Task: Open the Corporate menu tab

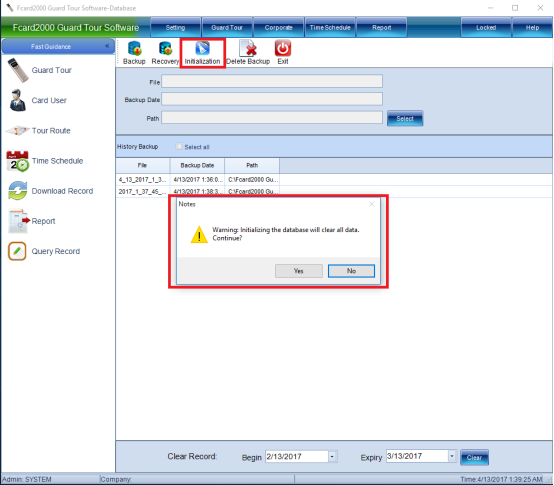Action: pyautogui.click(x=279, y=28)
